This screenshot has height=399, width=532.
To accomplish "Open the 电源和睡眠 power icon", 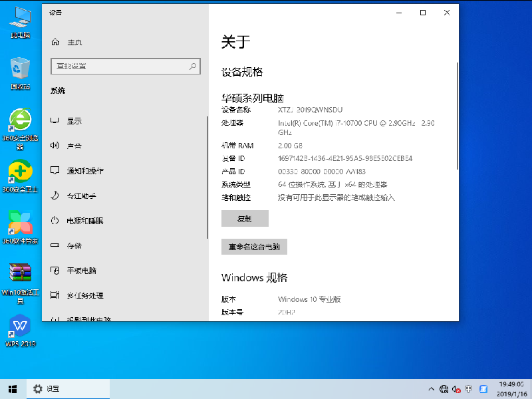I will point(55,221).
